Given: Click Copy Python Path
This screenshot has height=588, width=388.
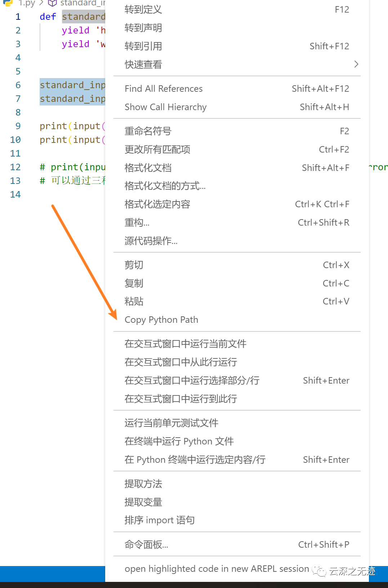Looking at the screenshot, I should (x=161, y=320).
